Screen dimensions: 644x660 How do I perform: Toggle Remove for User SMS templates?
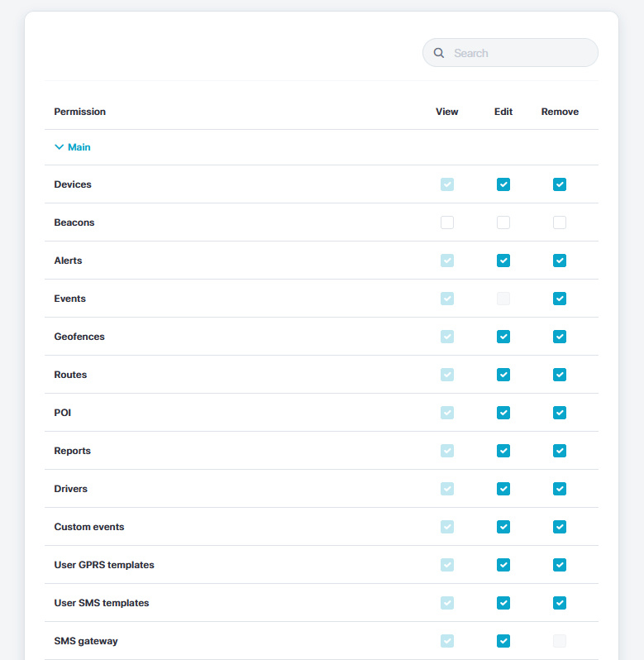[x=560, y=603]
